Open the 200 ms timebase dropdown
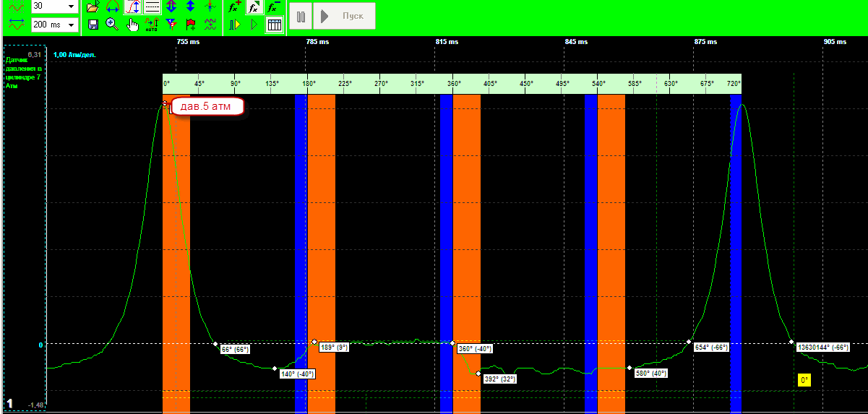The height and width of the screenshot is (414, 868). coord(54,25)
